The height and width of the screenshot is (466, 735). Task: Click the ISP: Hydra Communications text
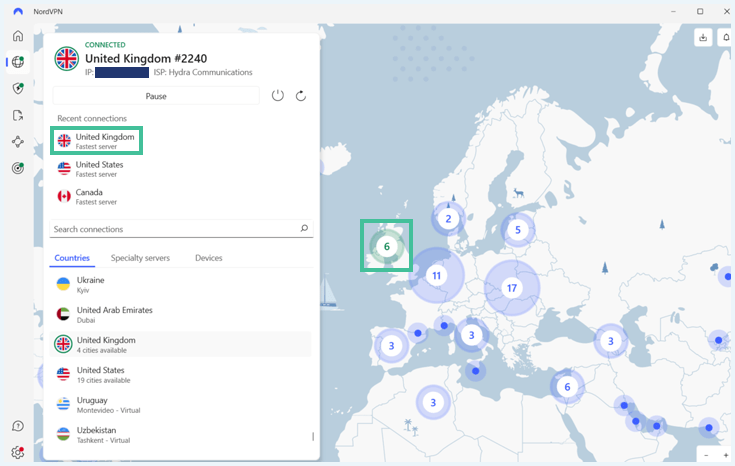point(203,72)
